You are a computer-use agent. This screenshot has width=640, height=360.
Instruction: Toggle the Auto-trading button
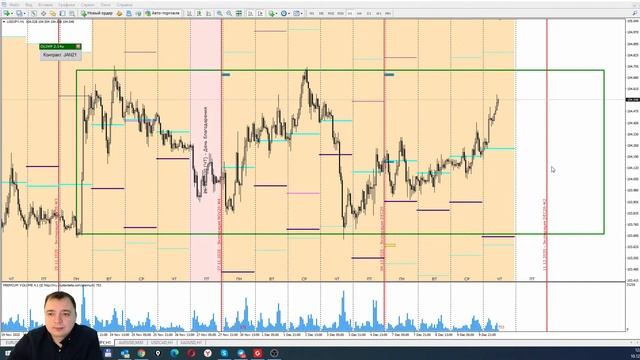[163, 13]
